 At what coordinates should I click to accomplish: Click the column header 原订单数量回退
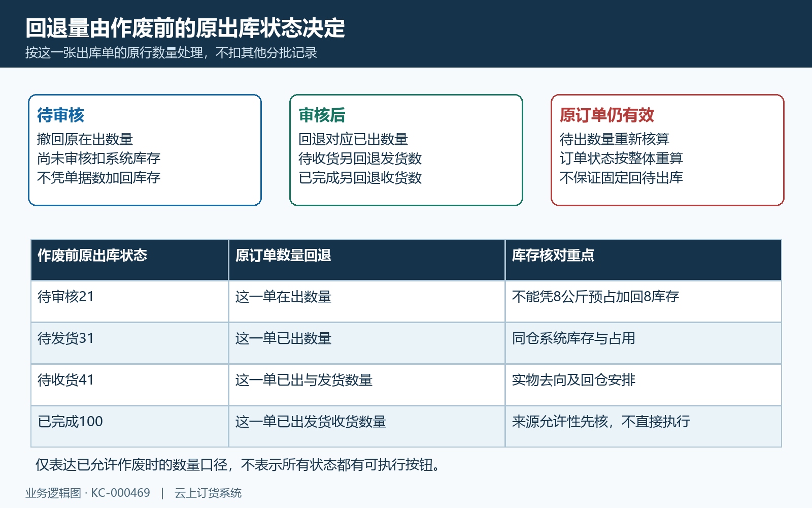(366, 260)
